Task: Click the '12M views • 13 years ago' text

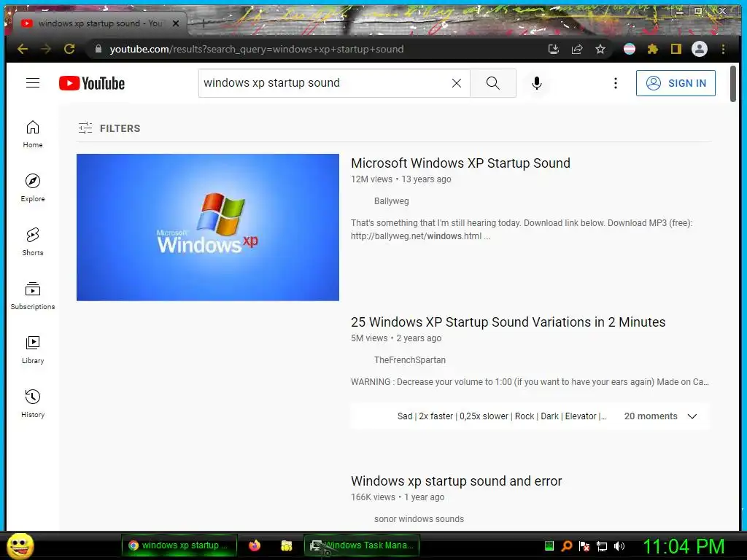Action: click(x=401, y=179)
